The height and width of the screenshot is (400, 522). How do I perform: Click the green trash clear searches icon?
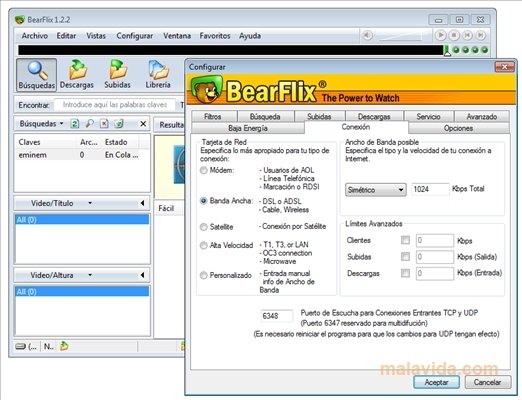[118, 124]
